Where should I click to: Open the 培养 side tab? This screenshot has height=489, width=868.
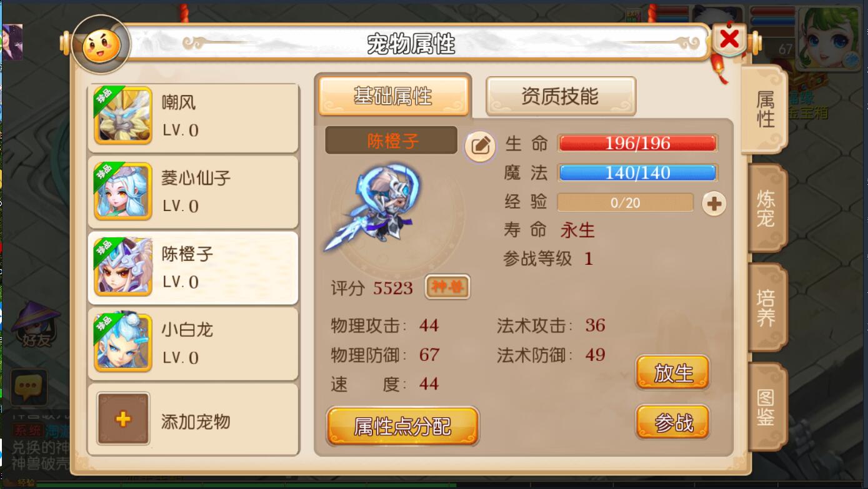coord(767,307)
